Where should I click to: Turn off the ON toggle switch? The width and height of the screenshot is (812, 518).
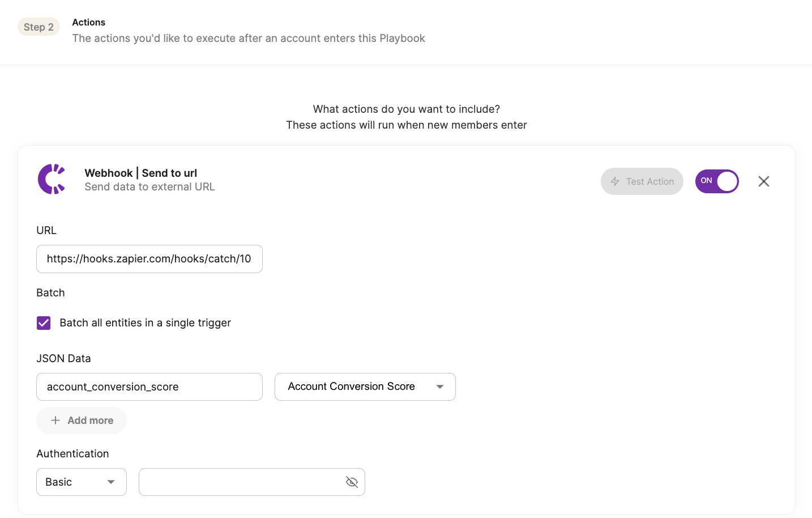click(717, 181)
